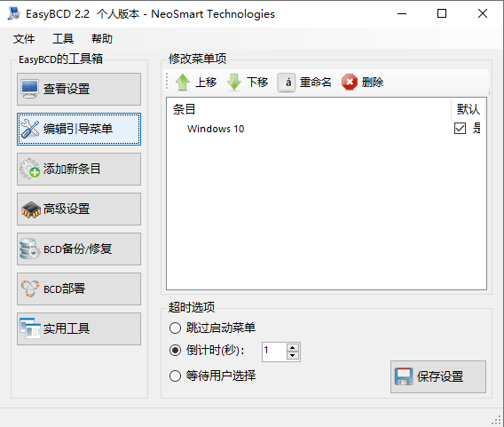This screenshot has height=427, width=504.
Task: Click the red 删除 delete icon
Action: point(350,83)
